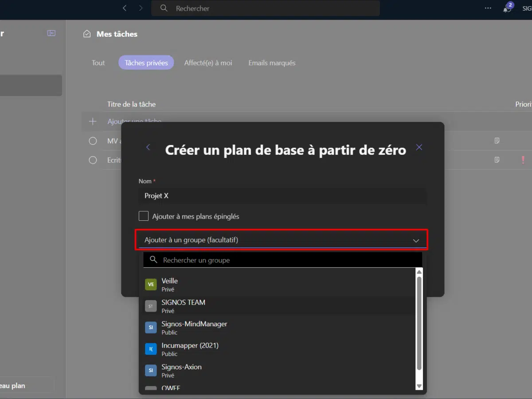Mark the first task circle as complete
This screenshot has width=532, height=399.
pos(93,141)
